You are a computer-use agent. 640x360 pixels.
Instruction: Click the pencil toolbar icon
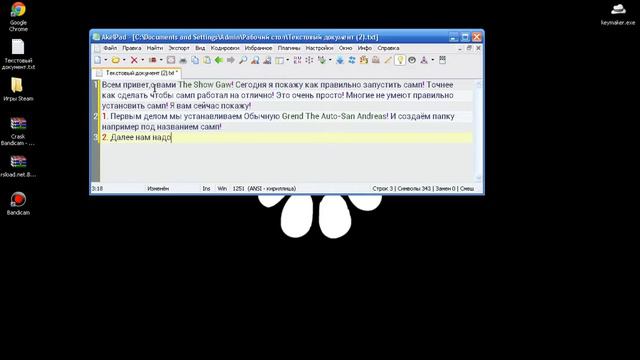coord(388,60)
